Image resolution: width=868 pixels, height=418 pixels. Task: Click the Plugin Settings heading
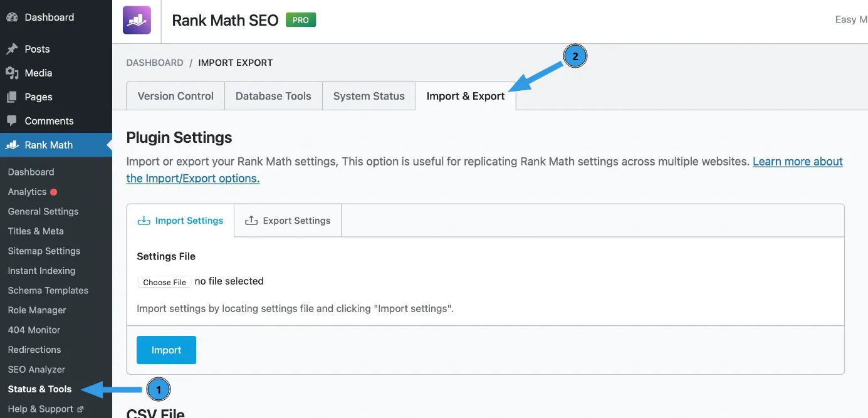point(179,138)
